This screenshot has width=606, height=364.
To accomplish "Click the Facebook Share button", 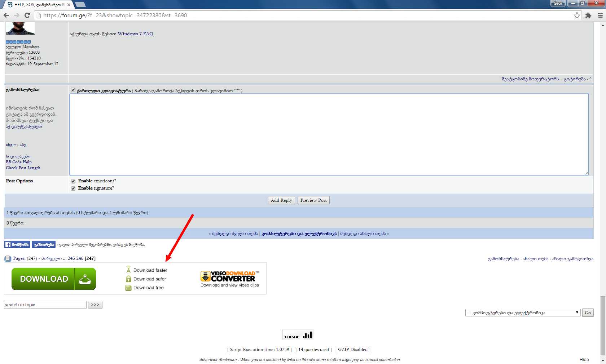I will click(44, 244).
